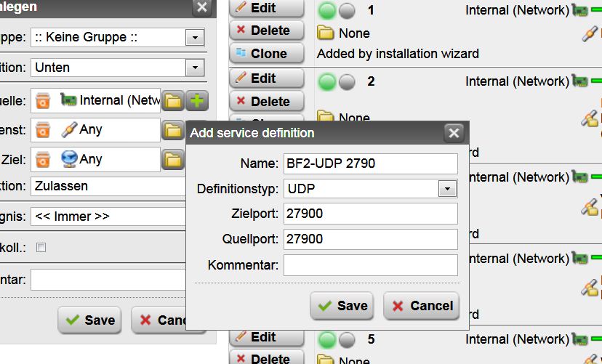
Task: Click the green plus icon beside source field
Action: coord(197,100)
